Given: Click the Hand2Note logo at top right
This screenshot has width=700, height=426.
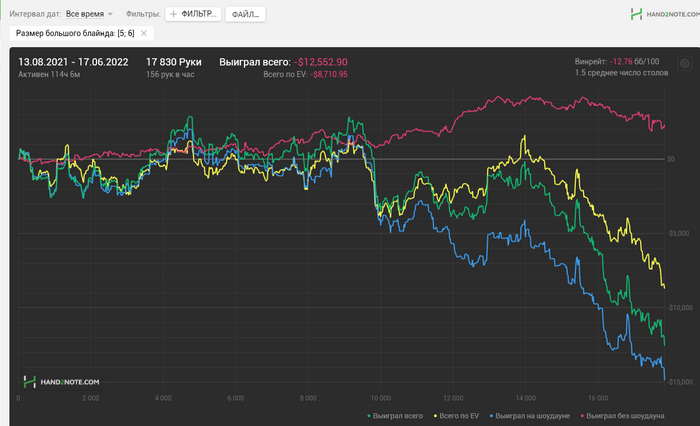Looking at the screenshot, I should (663, 14).
